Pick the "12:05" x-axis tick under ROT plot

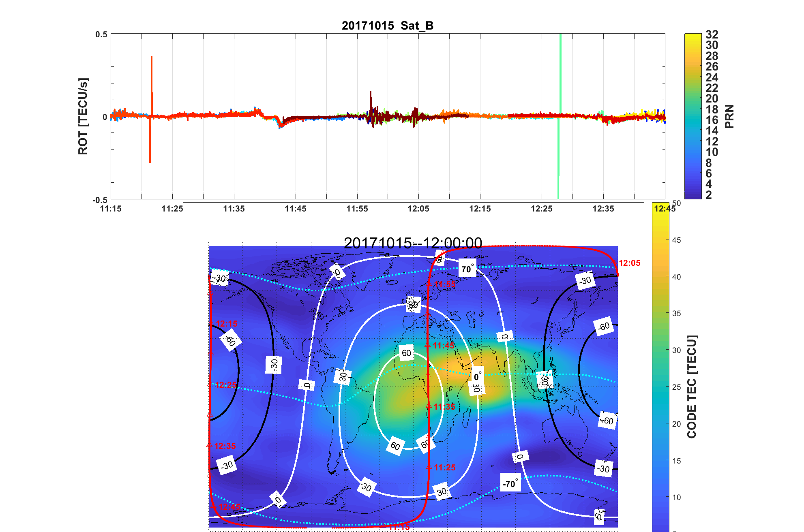(x=418, y=209)
